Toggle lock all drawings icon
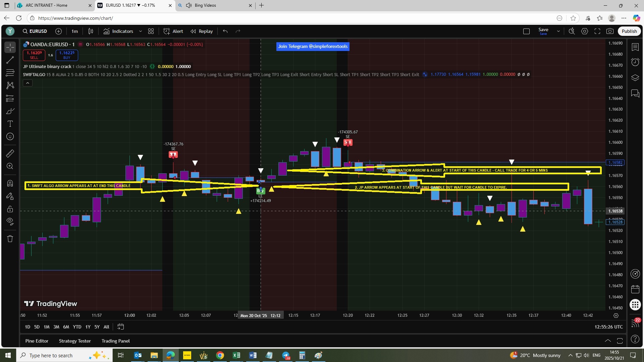Viewport: 644px width, 362px height. coord(10,209)
